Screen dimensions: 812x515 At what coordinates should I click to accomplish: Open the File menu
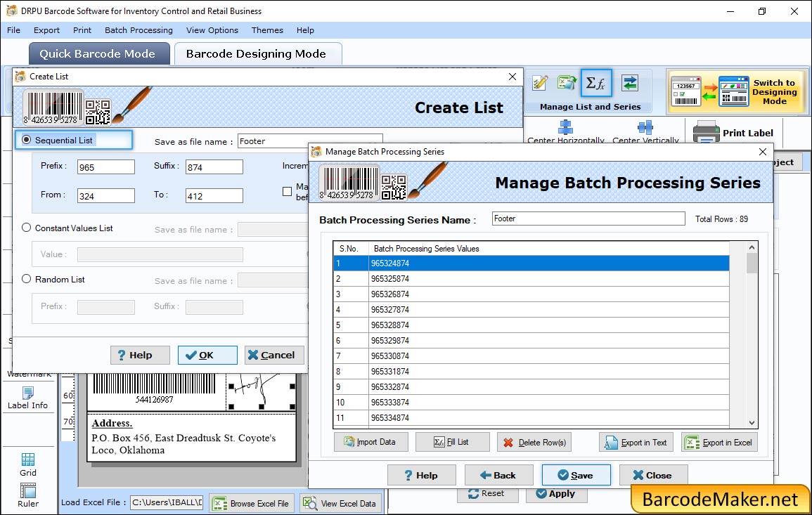13,30
